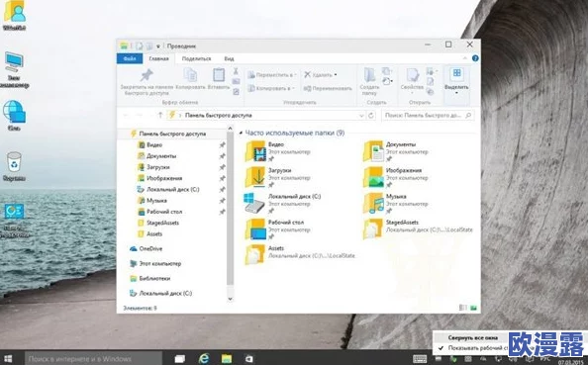Switch to details view in status bar
588x365 pixels.
463,308
